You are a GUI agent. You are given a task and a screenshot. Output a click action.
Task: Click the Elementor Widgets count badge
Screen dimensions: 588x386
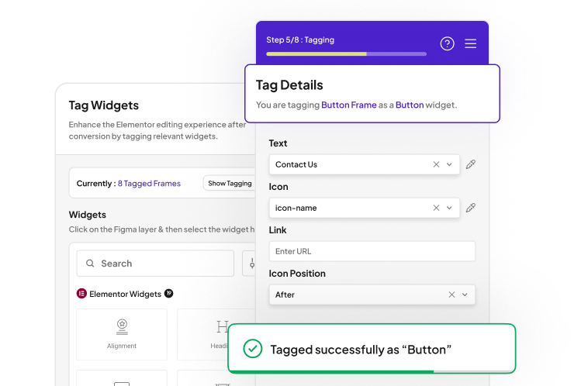coord(169,294)
